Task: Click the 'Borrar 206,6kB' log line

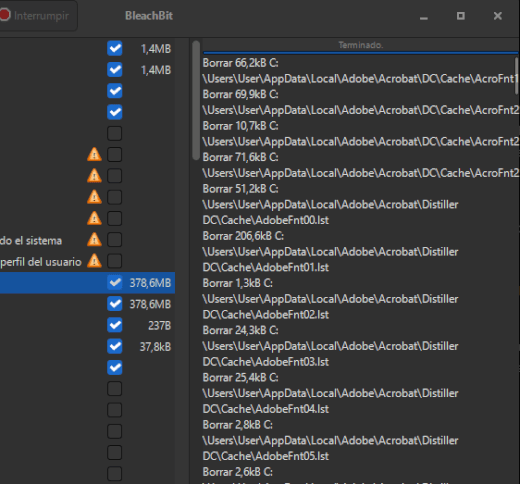Action: coord(243,236)
